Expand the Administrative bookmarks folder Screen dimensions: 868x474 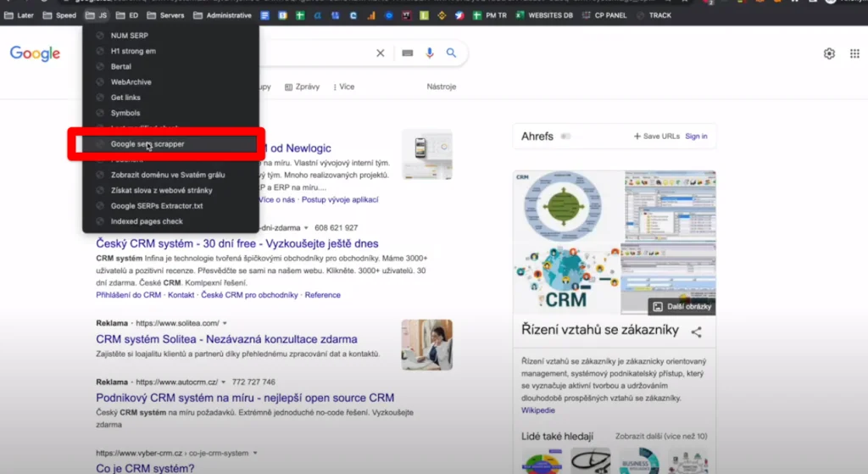pos(222,15)
